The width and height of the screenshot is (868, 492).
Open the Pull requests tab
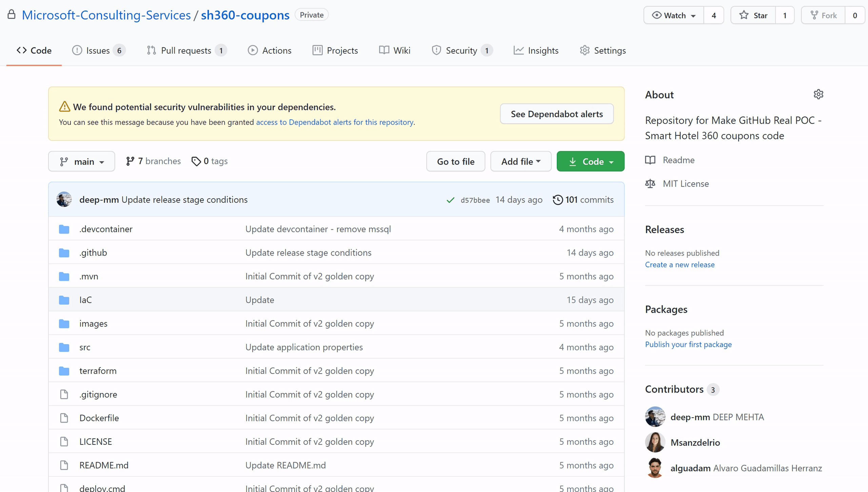pyautogui.click(x=187, y=51)
